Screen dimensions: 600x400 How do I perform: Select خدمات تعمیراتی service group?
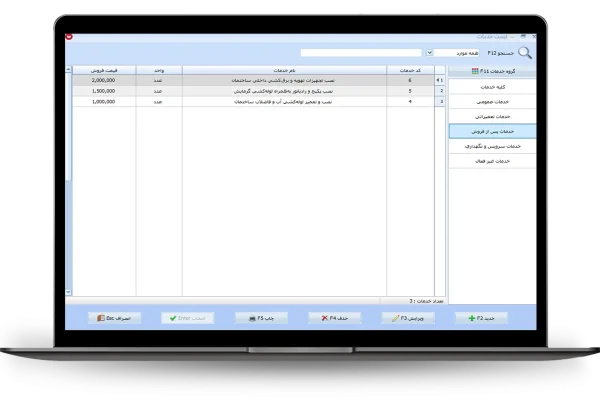(x=492, y=116)
